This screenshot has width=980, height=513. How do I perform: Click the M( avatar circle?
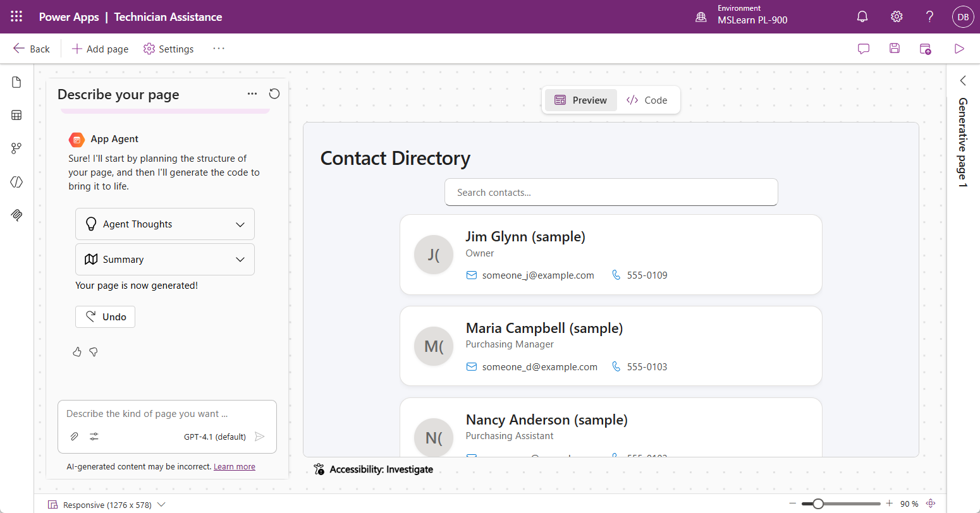pos(434,346)
